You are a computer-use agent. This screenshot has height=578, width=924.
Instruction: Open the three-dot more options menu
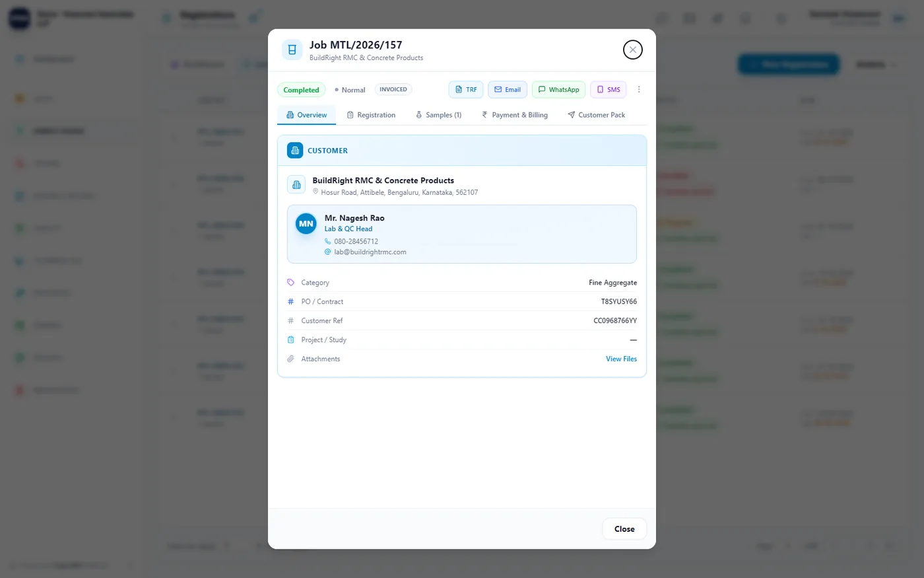639,89
